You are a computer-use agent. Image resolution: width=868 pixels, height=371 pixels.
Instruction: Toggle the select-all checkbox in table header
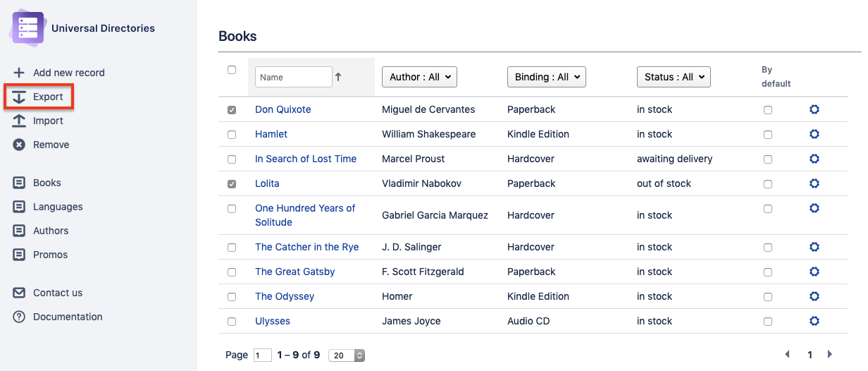click(x=232, y=70)
